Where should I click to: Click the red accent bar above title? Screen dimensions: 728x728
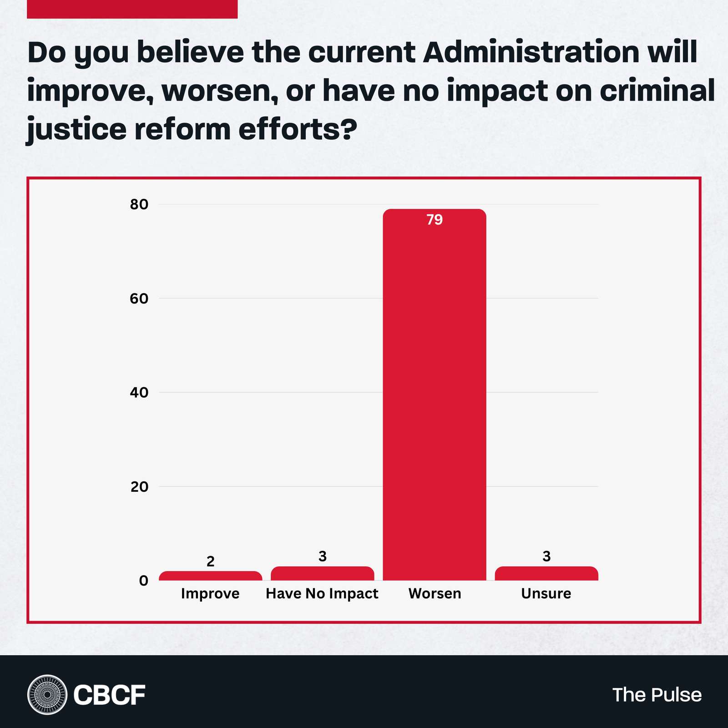[132, 9]
